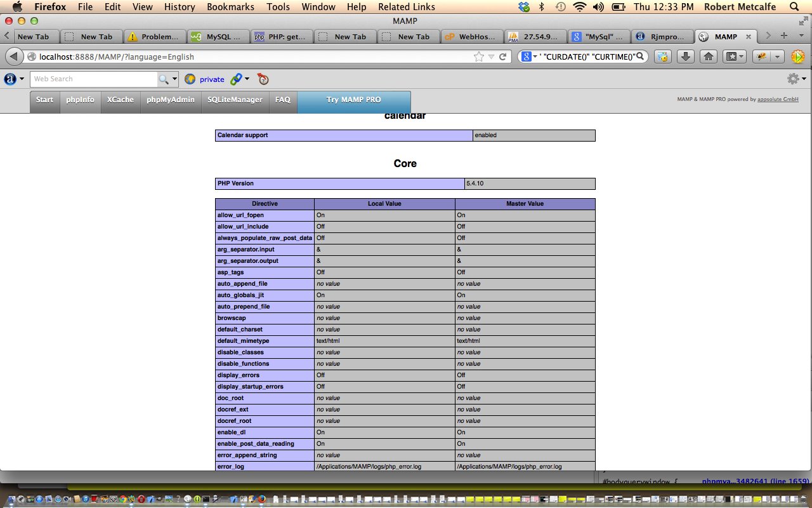Click the site globe icon in URL bar
Screen dimensions: 812x508
[x=32, y=57]
